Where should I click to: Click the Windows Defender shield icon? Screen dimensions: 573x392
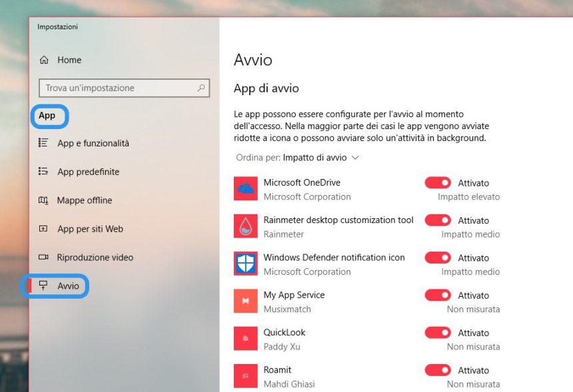point(246,263)
